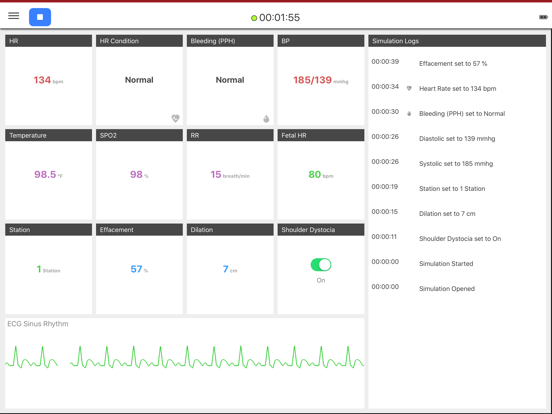This screenshot has height=414, width=552.
Task: Click the battery status icon
Action: coord(543,17)
